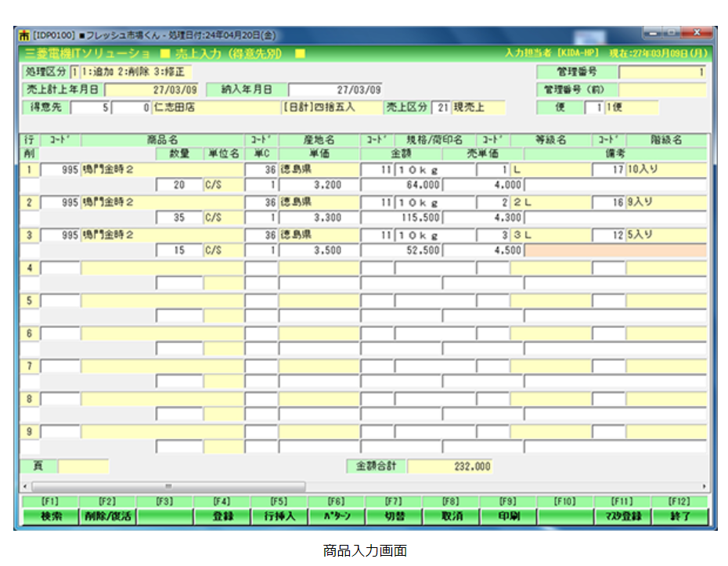The height and width of the screenshot is (566, 728).
Task: Click the application icon in title bar
Action: 24,35
